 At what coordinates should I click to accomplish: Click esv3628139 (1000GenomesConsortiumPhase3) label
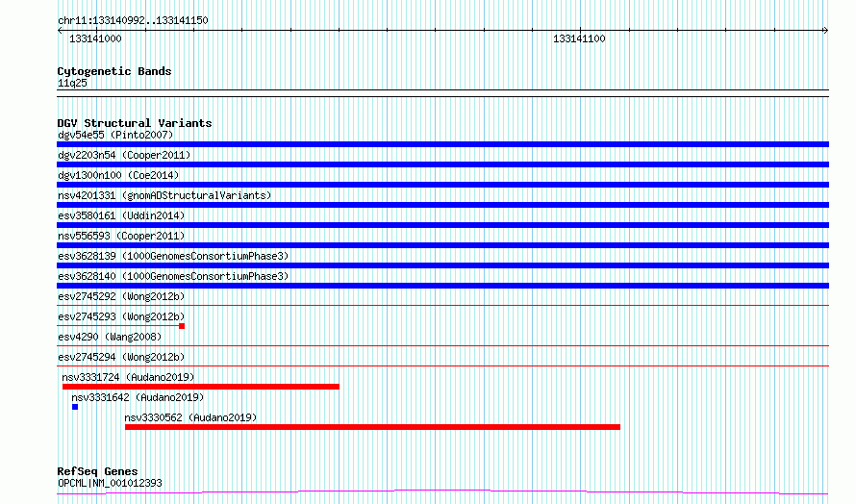coord(173,256)
